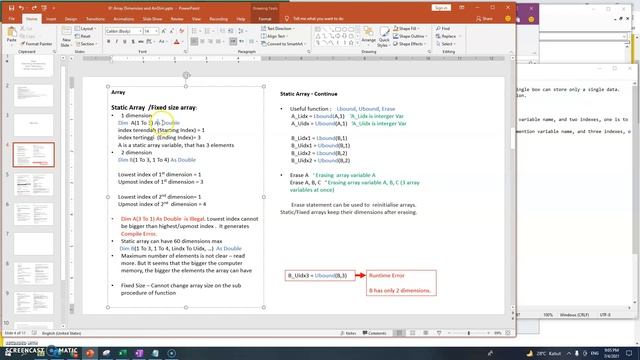
Task: Open PowerPoint from the taskbar
Action: (x=90, y=353)
